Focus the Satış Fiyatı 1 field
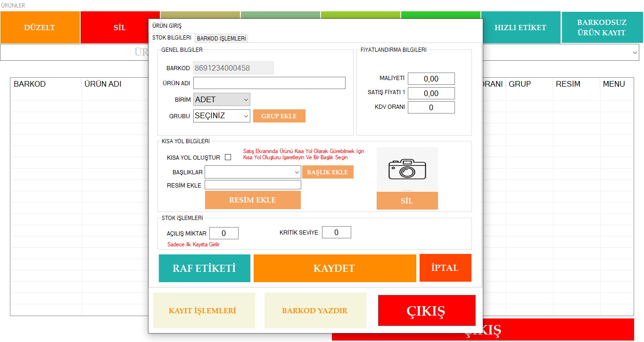Screen dimensions: 644x342 (431, 93)
